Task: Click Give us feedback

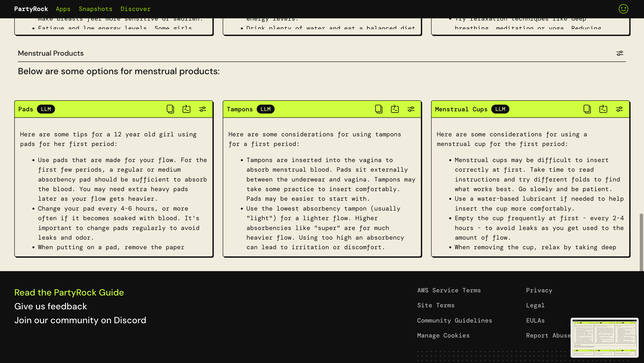Action: pyautogui.click(x=51, y=306)
